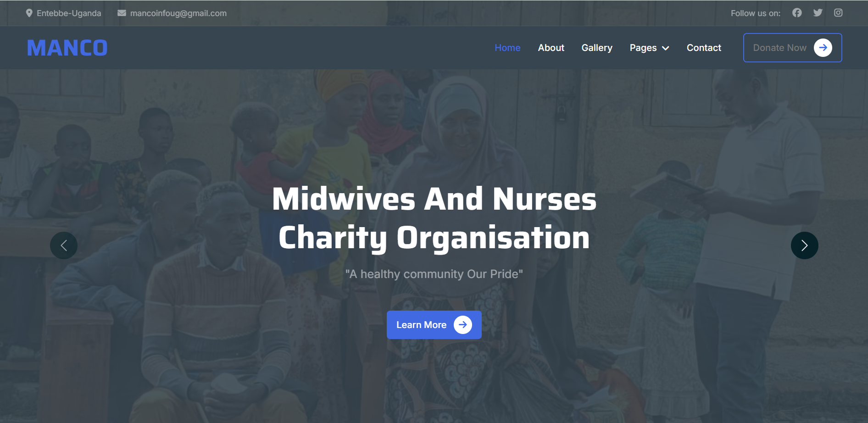This screenshot has width=868, height=423.
Task: Open the Instagram icon in top bar
Action: pyautogui.click(x=838, y=13)
